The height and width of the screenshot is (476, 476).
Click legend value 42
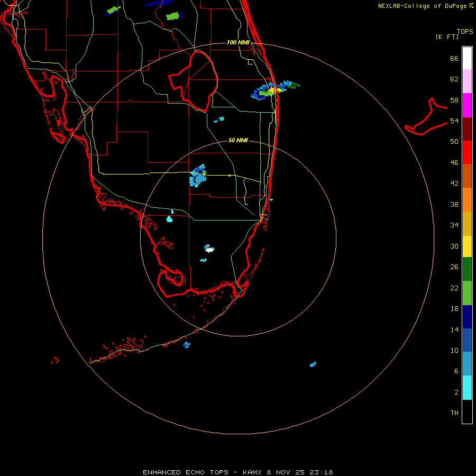click(x=454, y=184)
